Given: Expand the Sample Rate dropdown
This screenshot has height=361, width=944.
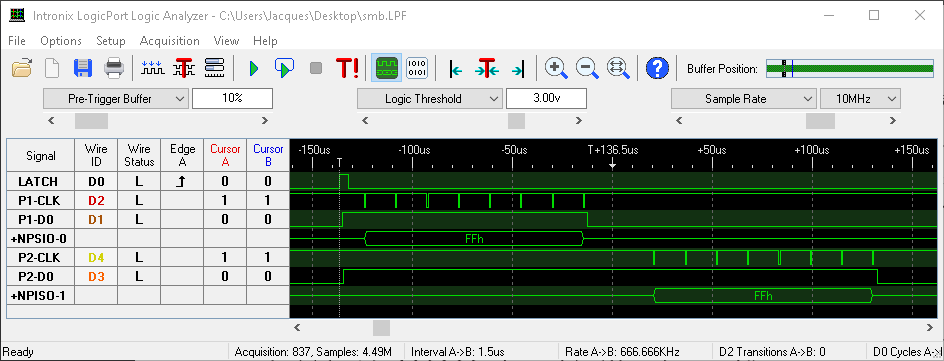Looking at the screenshot, I should pos(744,99).
